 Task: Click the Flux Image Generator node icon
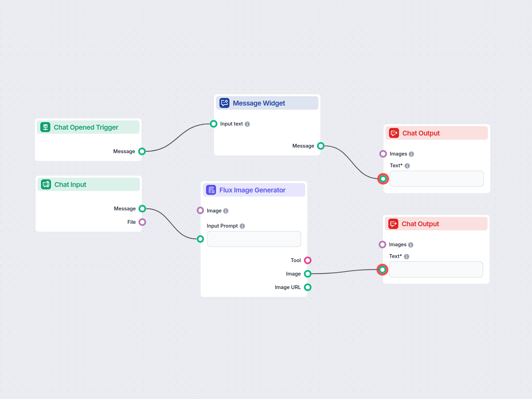coord(211,190)
